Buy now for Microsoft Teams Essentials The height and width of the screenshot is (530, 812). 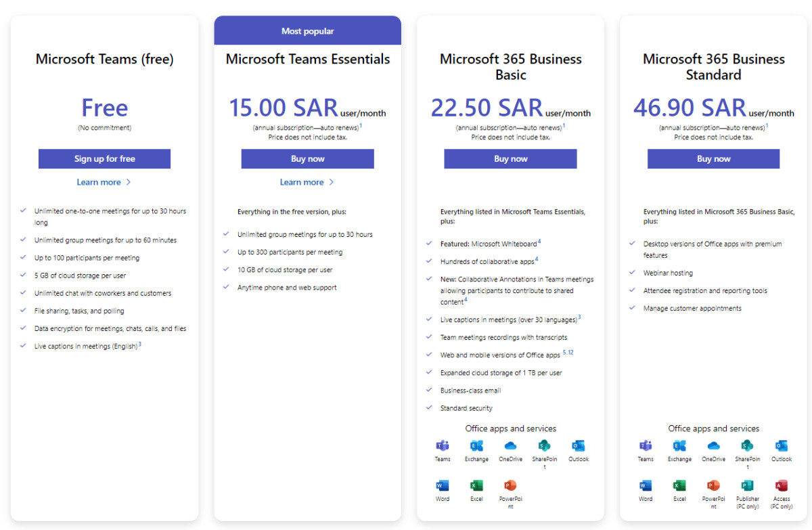(307, 159)
